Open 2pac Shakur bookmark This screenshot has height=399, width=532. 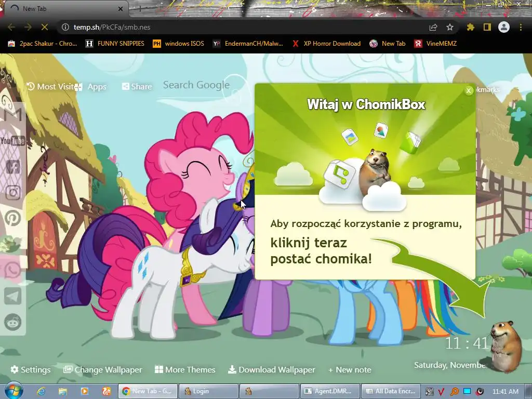tap(43, 44)
